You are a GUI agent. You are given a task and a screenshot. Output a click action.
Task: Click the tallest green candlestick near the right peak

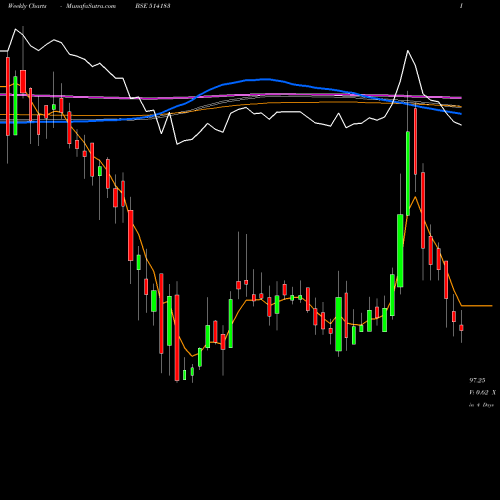408,173
